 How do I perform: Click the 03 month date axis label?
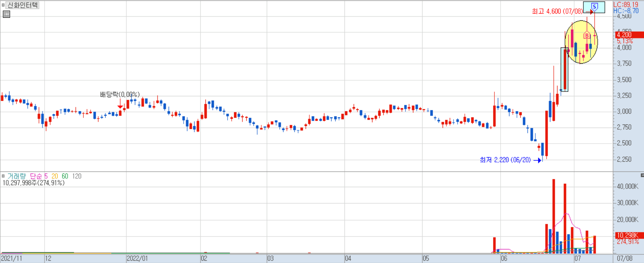pos(270,259)
